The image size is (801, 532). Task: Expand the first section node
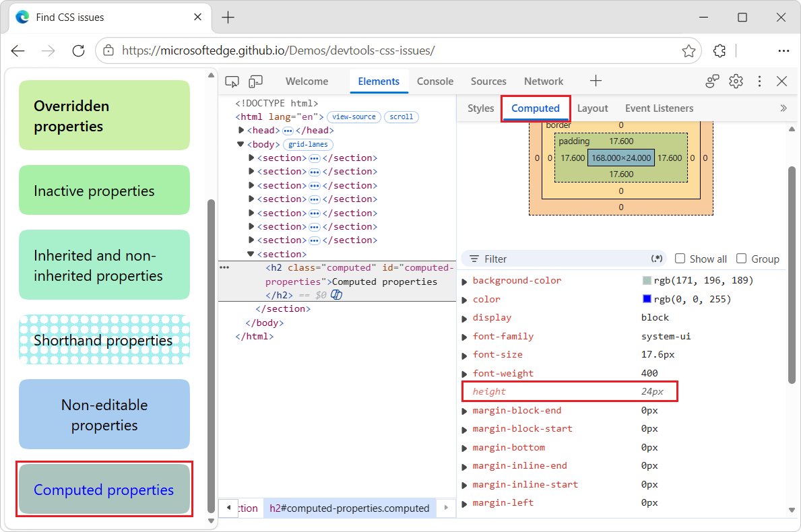click(251, 158)
